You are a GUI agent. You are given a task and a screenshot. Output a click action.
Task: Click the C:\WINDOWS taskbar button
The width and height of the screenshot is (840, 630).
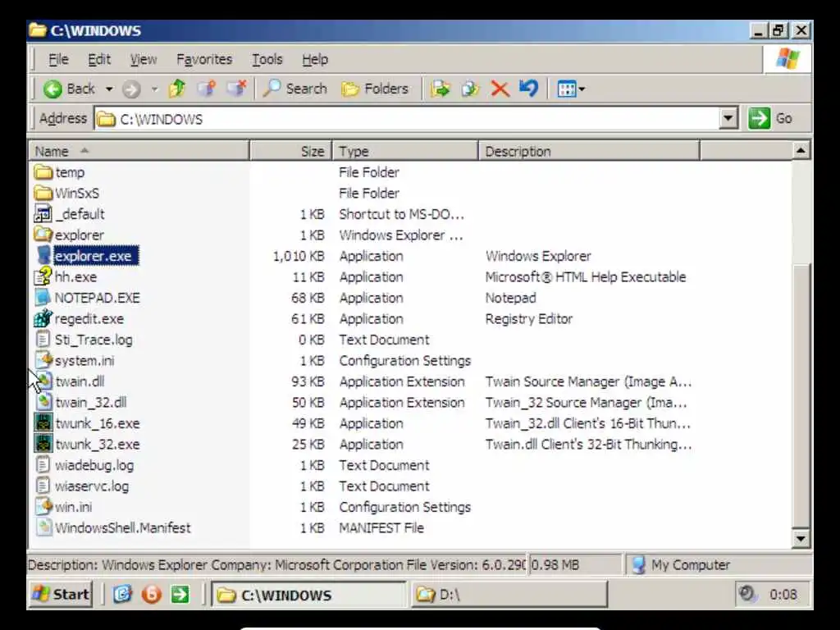(x=309, y=594)
